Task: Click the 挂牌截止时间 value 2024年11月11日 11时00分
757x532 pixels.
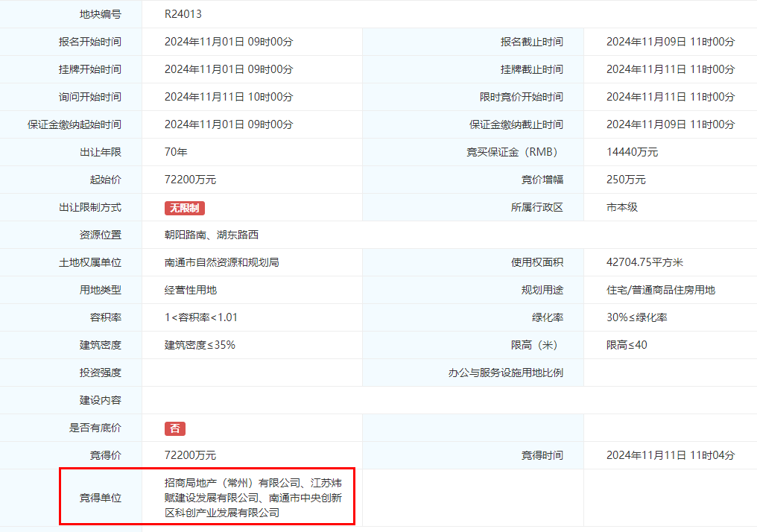Action: [x=671, y=69]
